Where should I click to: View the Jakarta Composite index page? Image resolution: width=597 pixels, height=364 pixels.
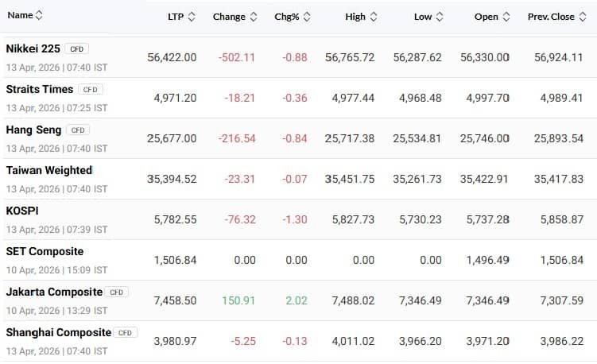pyautogui.click(x=54, y=292)
